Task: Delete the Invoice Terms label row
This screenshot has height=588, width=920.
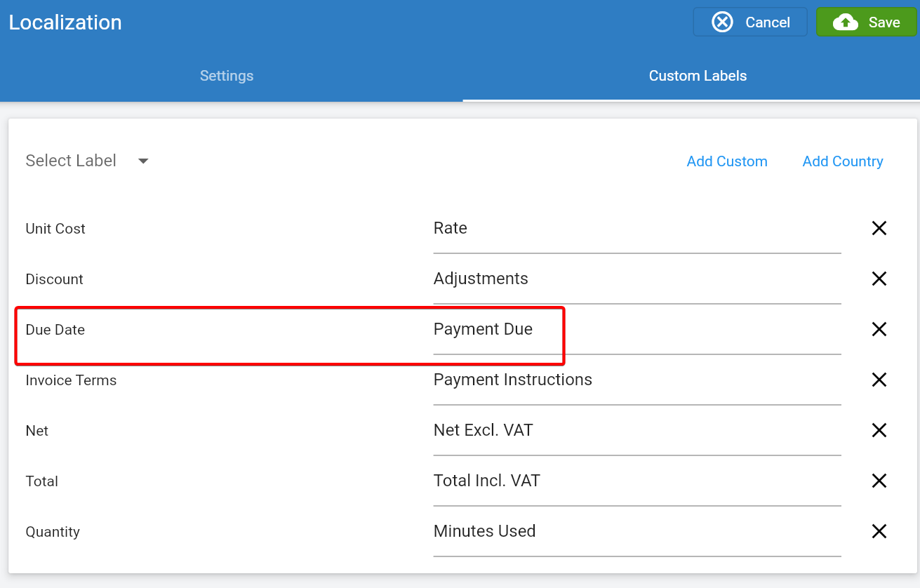Action: (x=879, y=380)
